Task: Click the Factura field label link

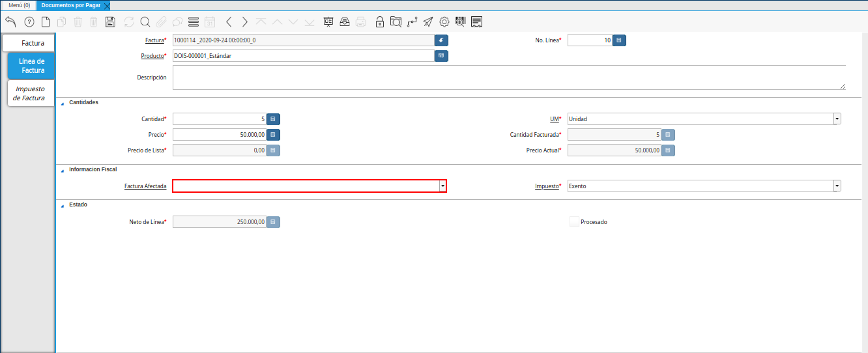Action: pyautogui.click(x=154, y=40)
